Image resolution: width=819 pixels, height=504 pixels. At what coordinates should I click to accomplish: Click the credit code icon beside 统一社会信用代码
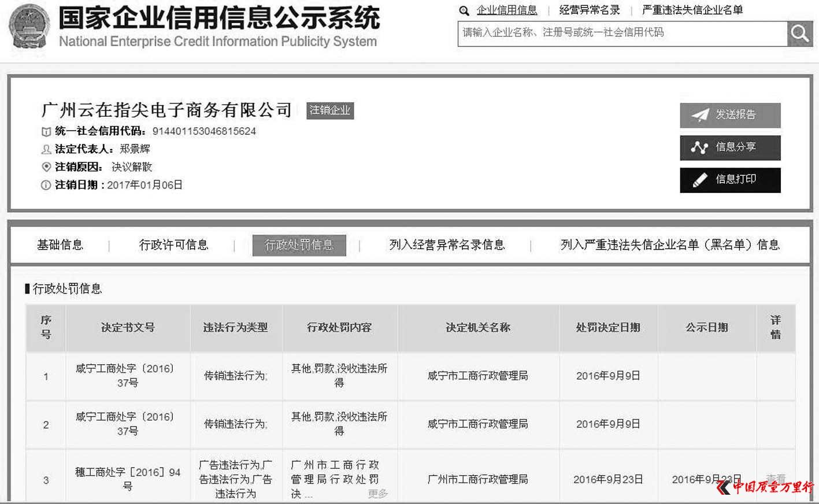tap(46, 132)
